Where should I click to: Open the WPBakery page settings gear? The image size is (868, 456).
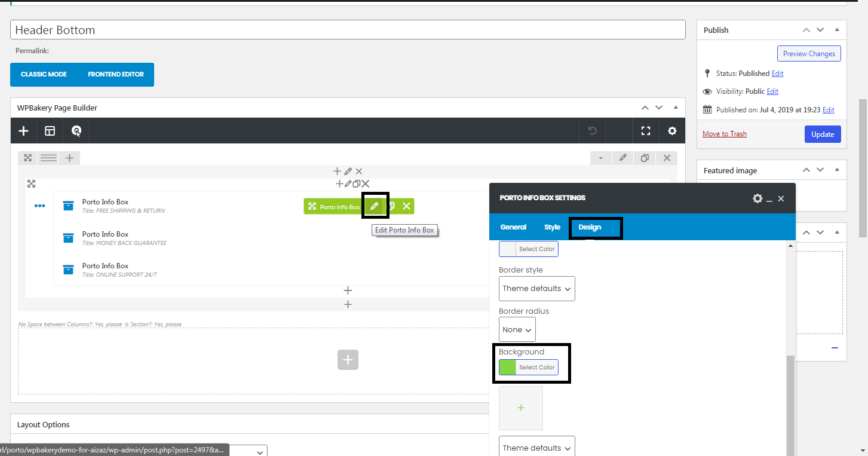point(672,131)
